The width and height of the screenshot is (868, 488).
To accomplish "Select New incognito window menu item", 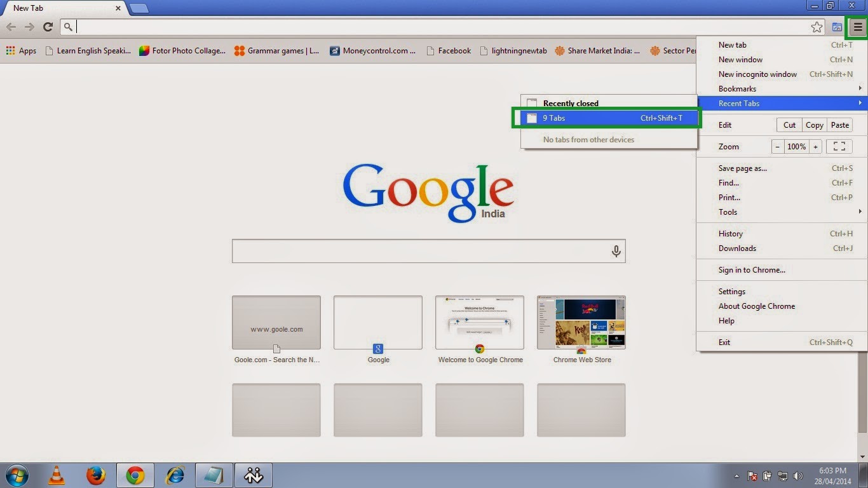I will point(782,74).
